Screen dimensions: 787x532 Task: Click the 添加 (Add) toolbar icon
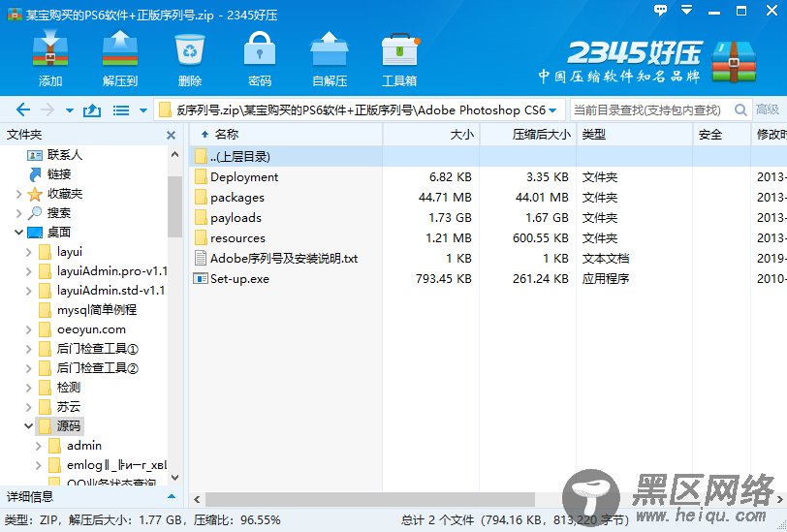pos(50,48)
